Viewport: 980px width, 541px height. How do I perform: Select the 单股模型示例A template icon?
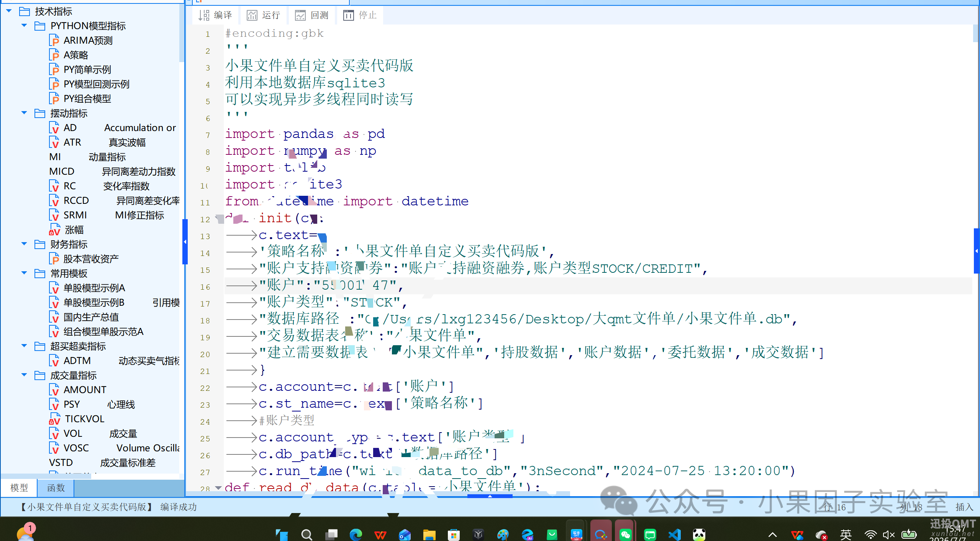tap(54, 288)
